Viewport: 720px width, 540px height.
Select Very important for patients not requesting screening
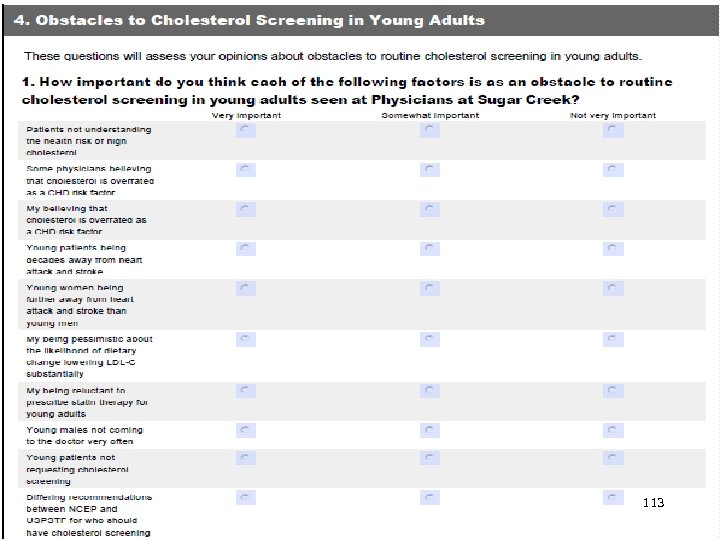(x=244, y=458)
